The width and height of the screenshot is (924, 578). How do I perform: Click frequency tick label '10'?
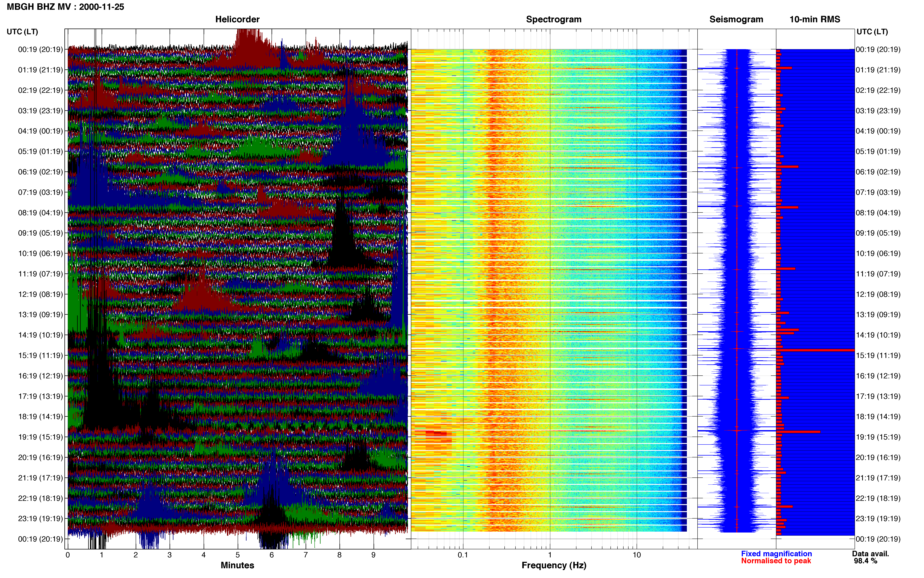coord(637,555)
